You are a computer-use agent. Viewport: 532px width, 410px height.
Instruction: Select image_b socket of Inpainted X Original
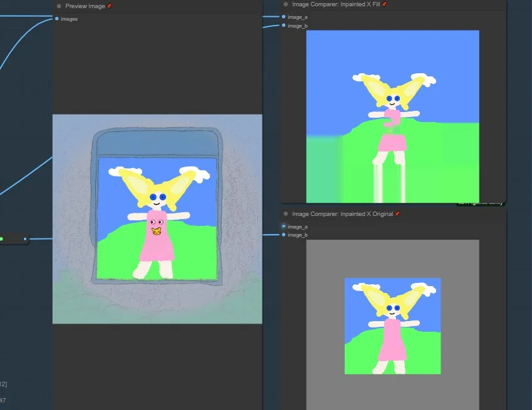pyautogui.click(x=284, y=235)
